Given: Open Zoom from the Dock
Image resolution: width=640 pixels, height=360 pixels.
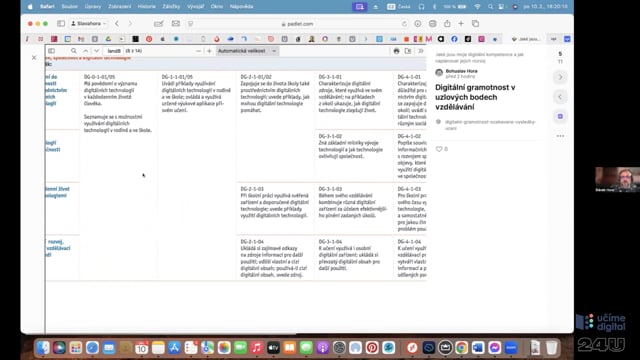Looking at the screenshot, I should click(x=511, y=348).
